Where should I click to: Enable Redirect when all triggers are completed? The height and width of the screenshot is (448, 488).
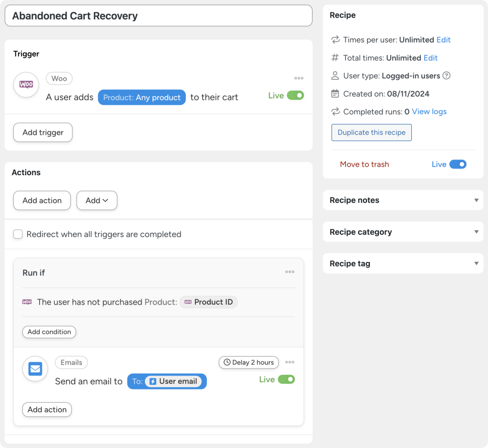[18, 234]
